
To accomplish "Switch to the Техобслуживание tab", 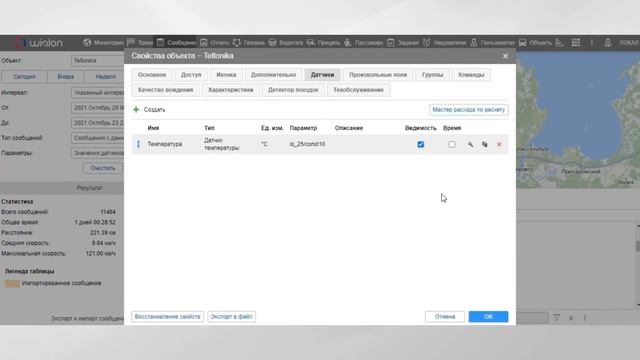I will (x=358, y=90).
